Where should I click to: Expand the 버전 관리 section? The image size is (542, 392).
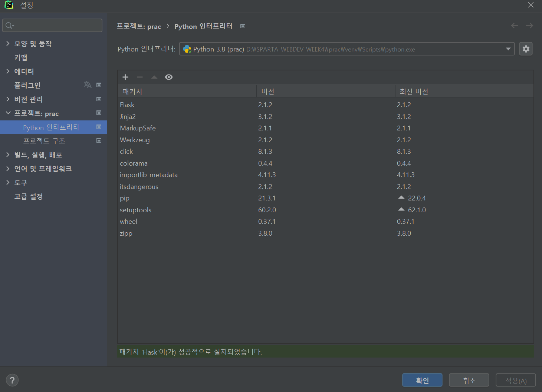coord(8,99)
